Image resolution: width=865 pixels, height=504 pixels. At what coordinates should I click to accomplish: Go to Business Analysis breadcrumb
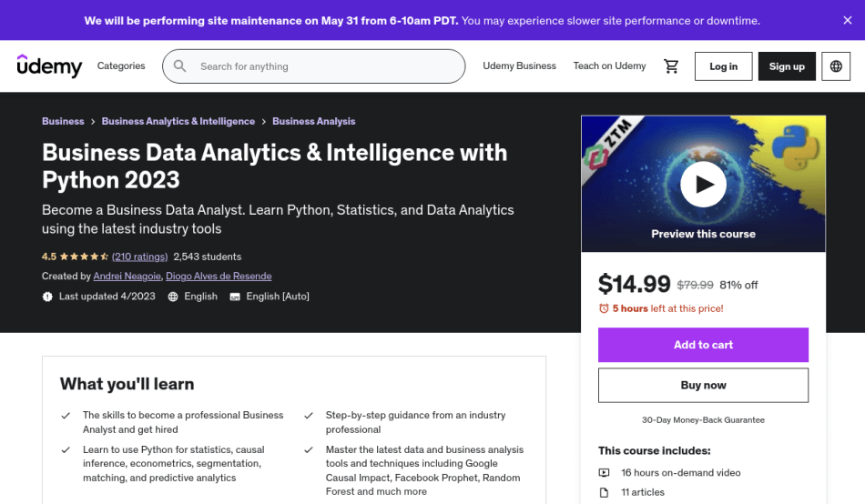313,121
